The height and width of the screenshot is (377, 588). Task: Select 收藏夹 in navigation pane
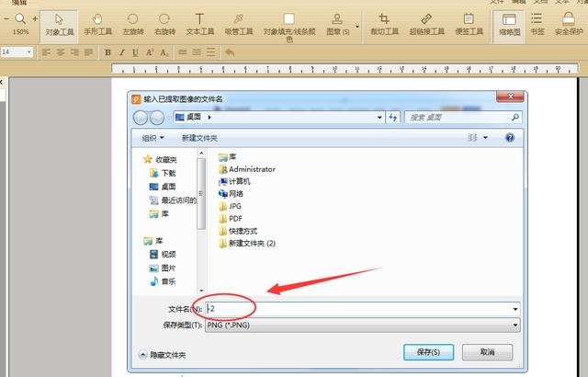(160, 159)
